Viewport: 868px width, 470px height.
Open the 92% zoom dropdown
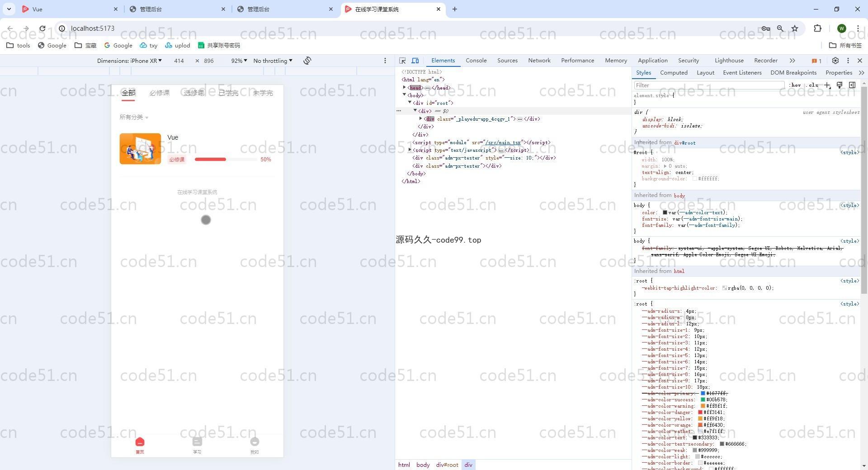[x=239, y=61]
